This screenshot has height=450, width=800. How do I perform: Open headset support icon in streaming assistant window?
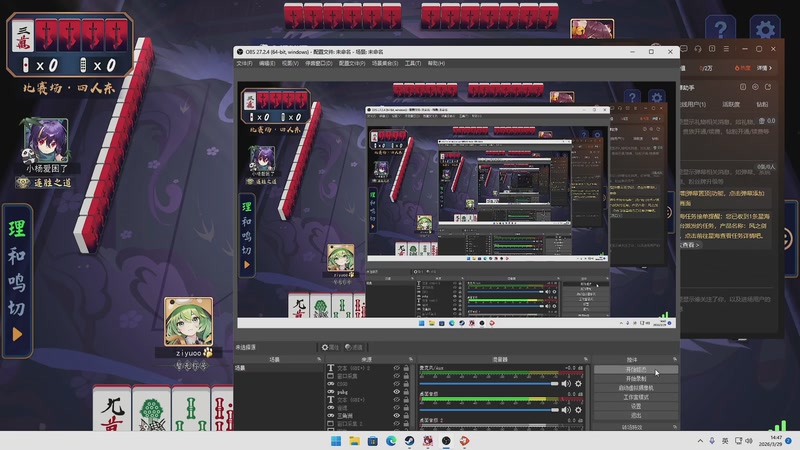click(x=698, y=49)
